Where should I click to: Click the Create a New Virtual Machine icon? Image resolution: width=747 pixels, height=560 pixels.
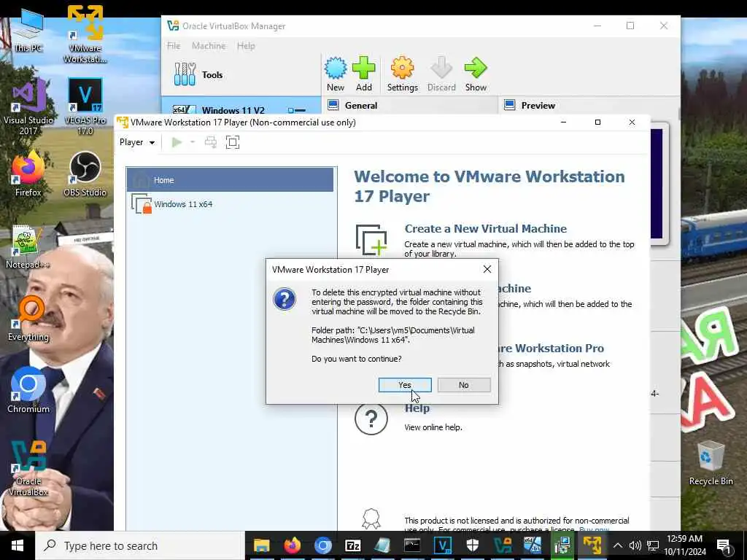pos(371,239)
